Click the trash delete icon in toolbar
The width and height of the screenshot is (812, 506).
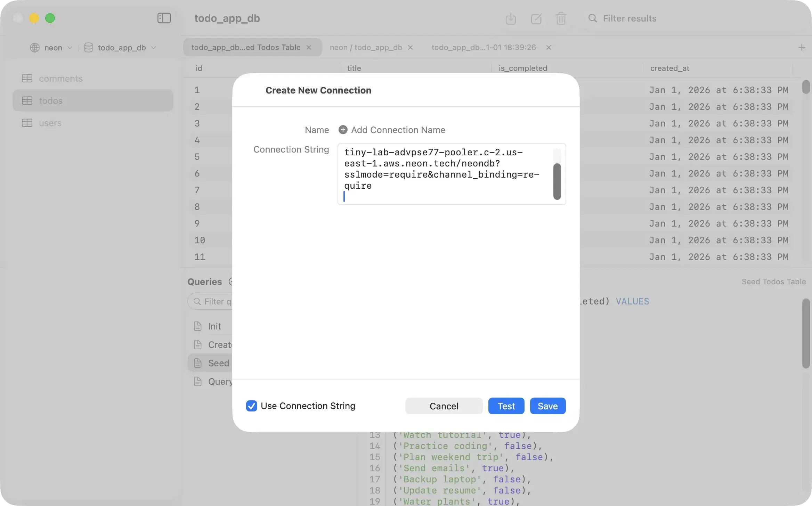[561, 18]
